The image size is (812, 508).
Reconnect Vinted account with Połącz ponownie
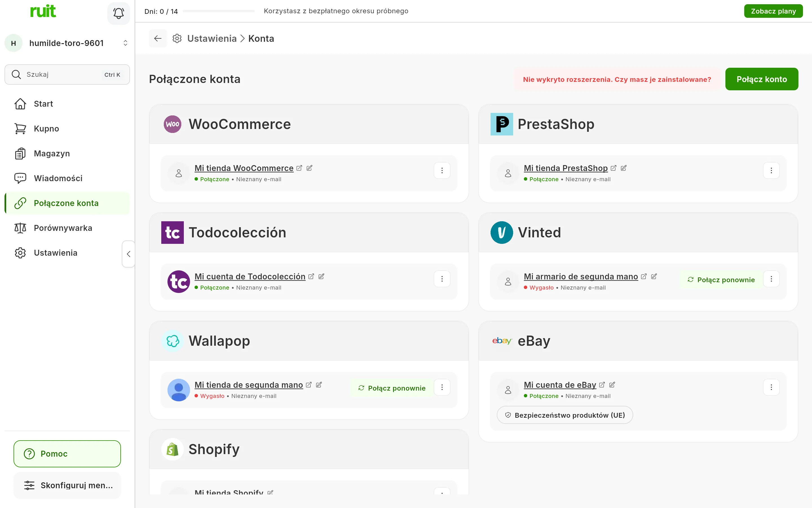tap(721, 279)
